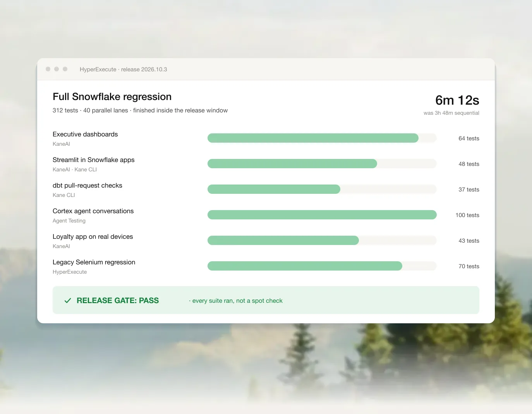This screenshot has height=414, width=532.
Task: Click the "312 tests · 40 parallel lanes" summary line
Action: (140, 110)
